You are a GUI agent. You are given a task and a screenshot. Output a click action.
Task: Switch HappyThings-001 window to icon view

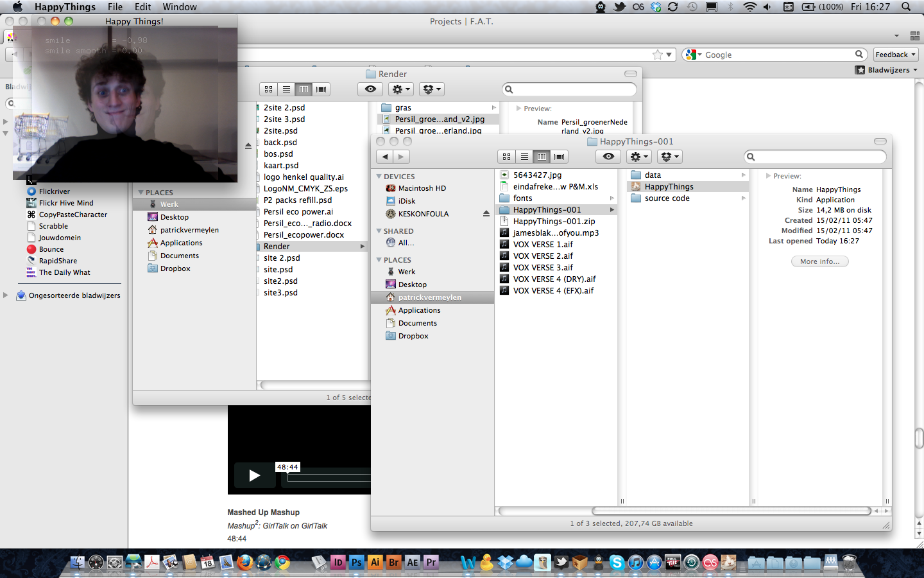(x=507, y=156)
